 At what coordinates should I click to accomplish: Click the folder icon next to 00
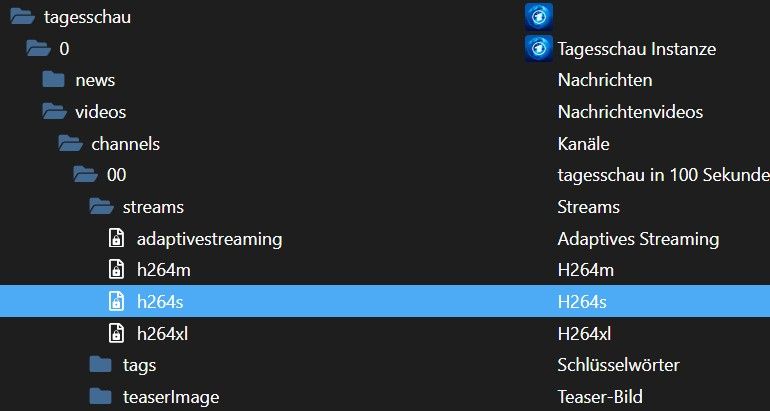point(85,175)
